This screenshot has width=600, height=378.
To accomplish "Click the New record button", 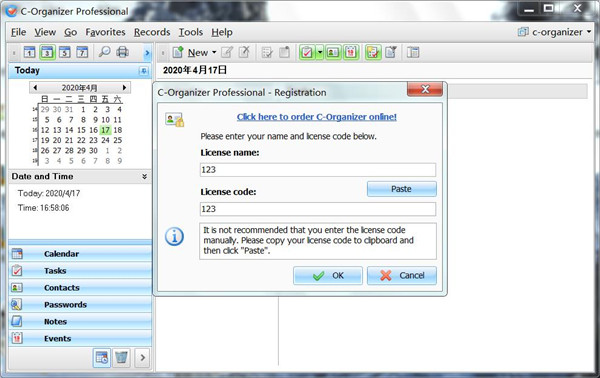I will click(190, 52).
